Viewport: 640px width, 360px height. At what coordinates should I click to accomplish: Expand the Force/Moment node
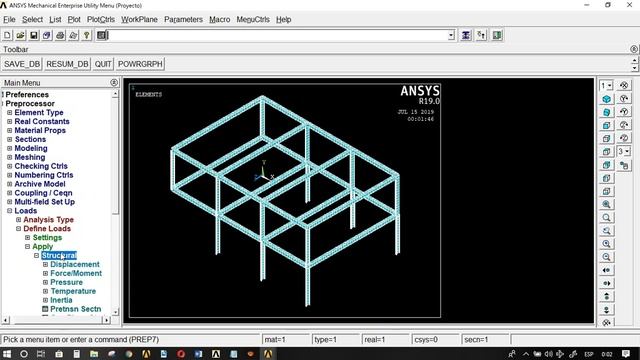(45, 273)
